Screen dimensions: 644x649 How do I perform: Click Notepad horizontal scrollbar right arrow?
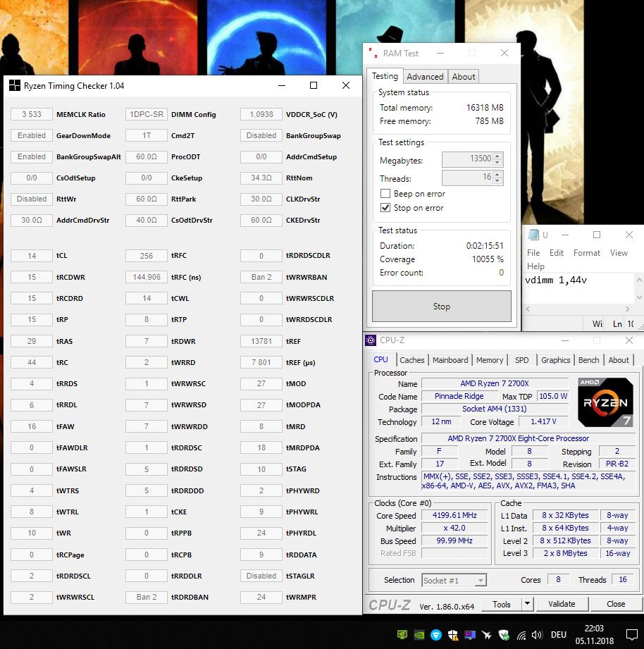pyautogui.click(x=628, y=309)
